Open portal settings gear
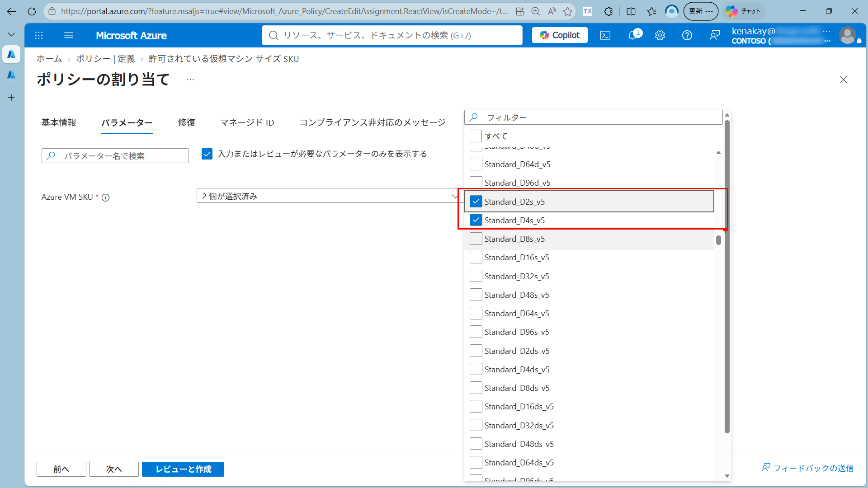 point(660,35)
